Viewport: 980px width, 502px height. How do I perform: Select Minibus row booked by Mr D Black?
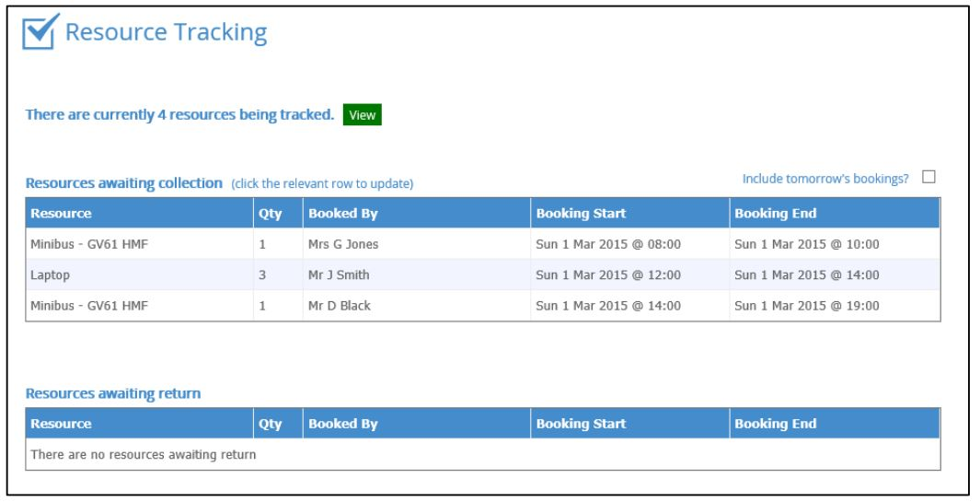(x=482, y=306)
